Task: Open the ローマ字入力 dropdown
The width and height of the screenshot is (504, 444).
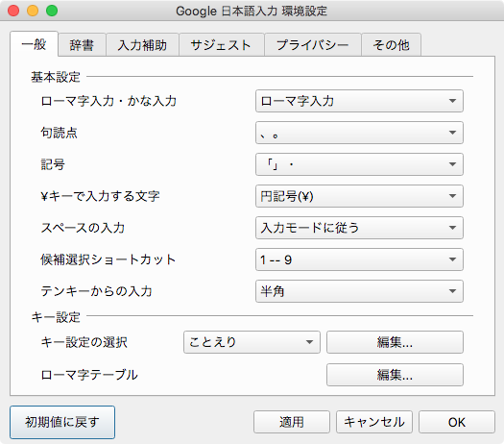Action: (359, 101)
